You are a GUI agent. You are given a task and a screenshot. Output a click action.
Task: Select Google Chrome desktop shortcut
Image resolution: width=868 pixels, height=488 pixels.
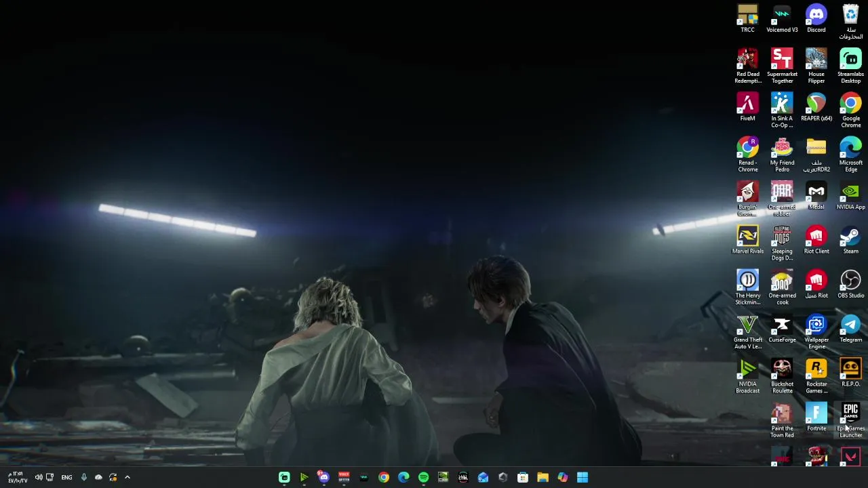850,110
